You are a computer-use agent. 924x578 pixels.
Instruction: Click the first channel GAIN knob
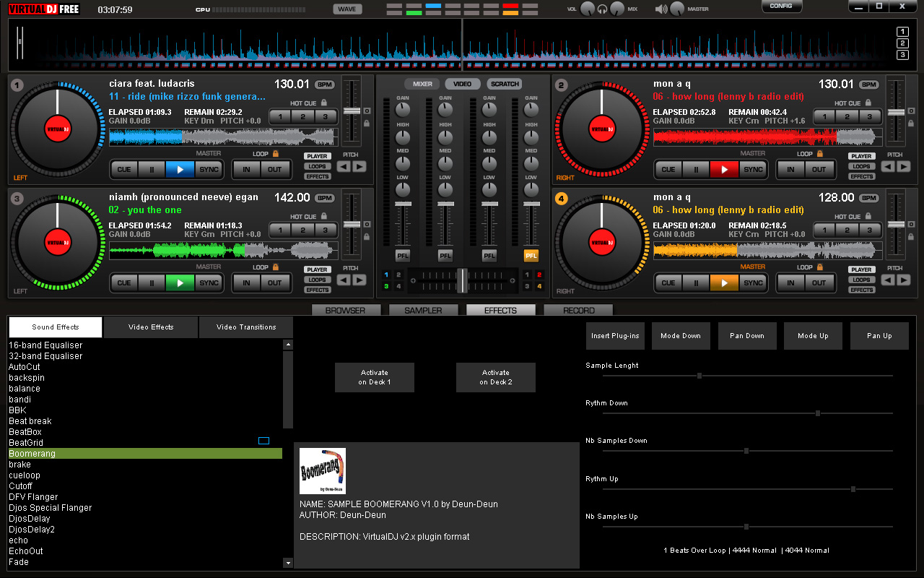coord(402,110)
